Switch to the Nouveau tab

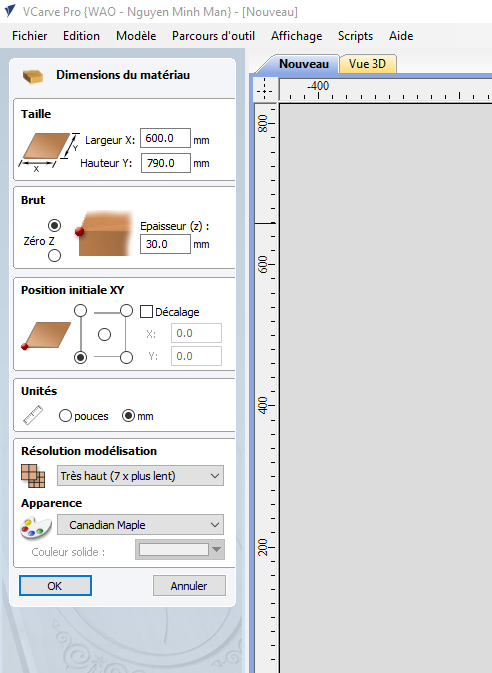click(304, 64)
